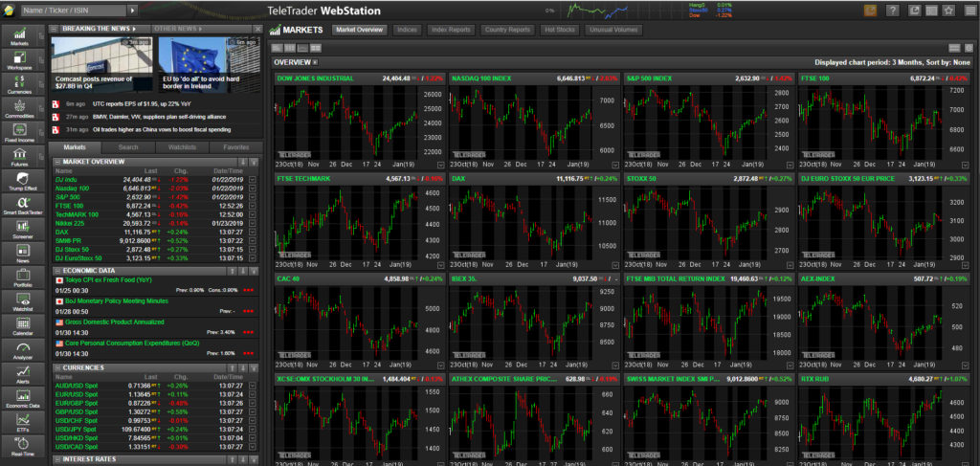
Task: Open the Currencies sidebar icon
Action: 21,83
